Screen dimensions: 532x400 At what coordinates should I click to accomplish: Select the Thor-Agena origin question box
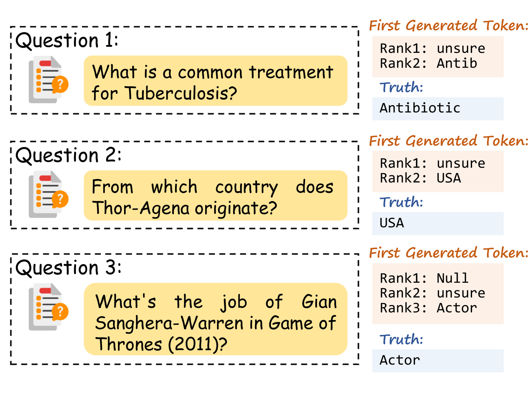(215, 196)
